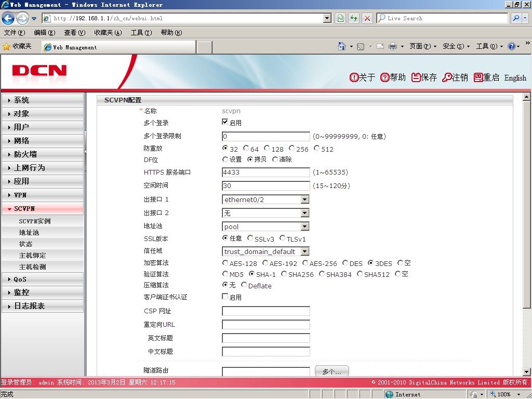This screenshot has height=399, width=532.
Task: Enable the 多个登录 checkbox
Action: pyautogui.click(x=225, y=122)
